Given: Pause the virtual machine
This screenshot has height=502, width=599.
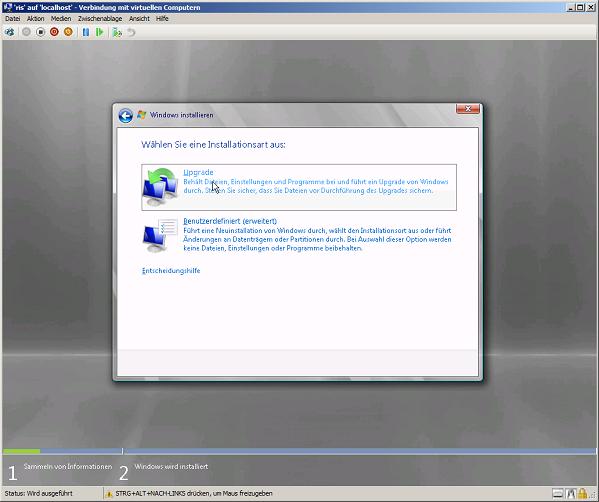Looking at the screenshot, I should tap(86, 32).
